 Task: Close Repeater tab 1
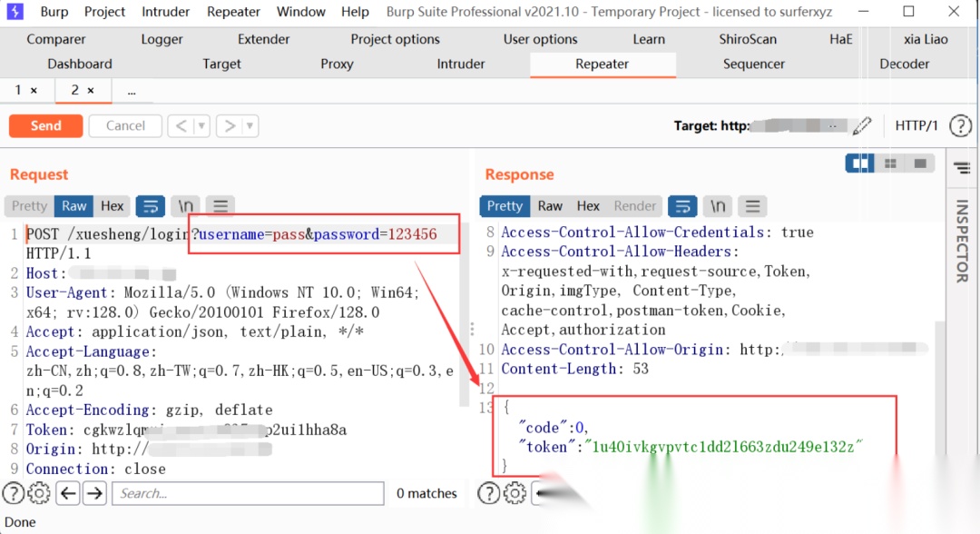coord(34,91)
